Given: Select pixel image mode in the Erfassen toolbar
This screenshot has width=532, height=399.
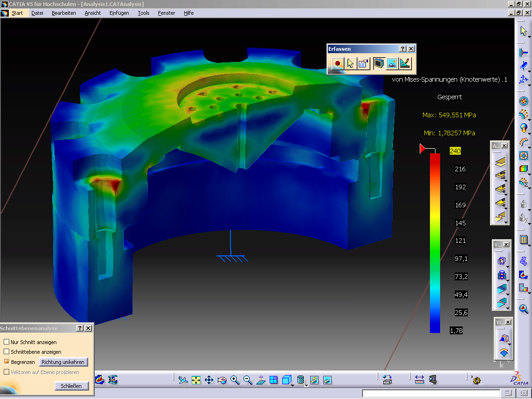Looking at the screenshot, I should point(392,63).
